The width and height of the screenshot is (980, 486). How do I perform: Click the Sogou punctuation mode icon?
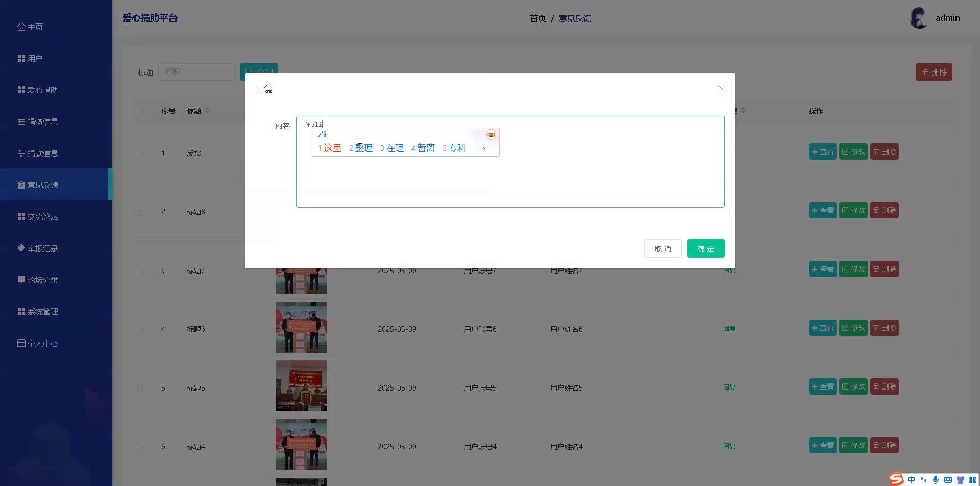click(923, 480)
